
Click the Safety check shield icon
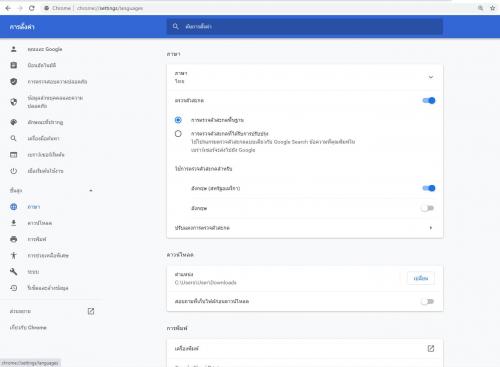pyautogui.click(x=14, y=81)
